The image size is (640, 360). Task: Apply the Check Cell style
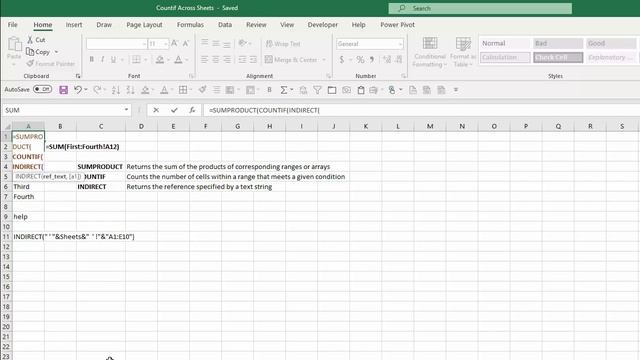(558, 57)
